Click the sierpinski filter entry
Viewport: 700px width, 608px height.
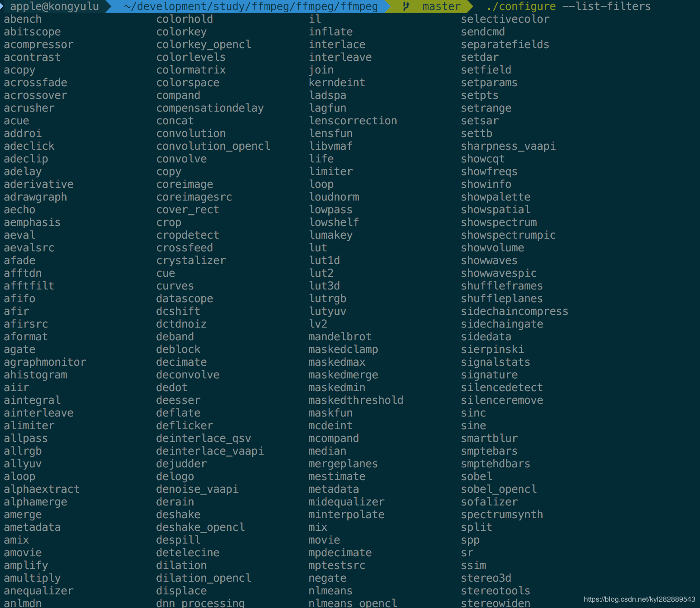click(493, 349)
